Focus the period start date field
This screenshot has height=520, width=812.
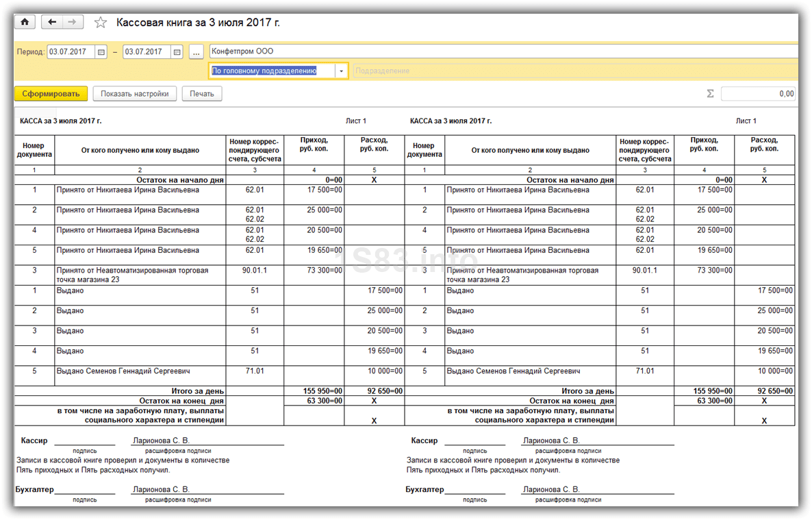point(71,52)
